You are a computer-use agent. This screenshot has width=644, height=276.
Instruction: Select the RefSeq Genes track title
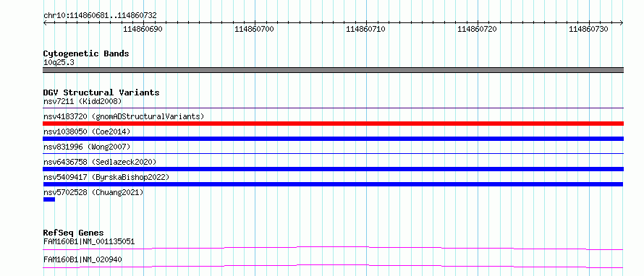[74, 233]
